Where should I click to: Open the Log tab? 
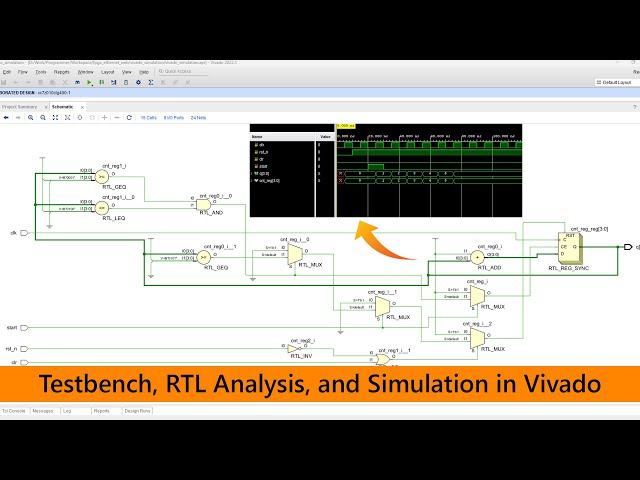(67, 411)
